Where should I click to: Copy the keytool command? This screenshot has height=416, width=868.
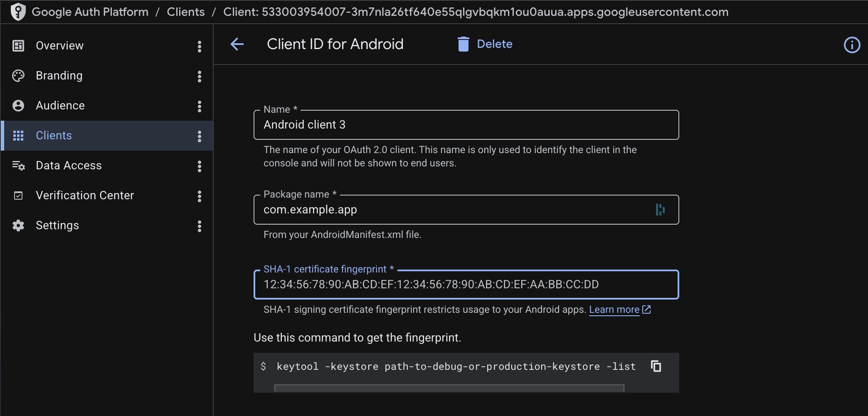click(x=656, y=366)
